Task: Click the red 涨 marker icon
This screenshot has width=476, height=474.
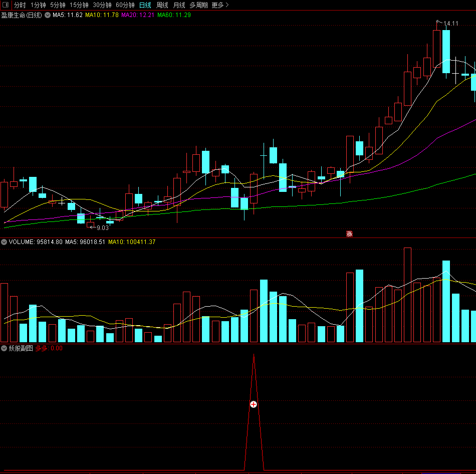Action: pos(349,233)
